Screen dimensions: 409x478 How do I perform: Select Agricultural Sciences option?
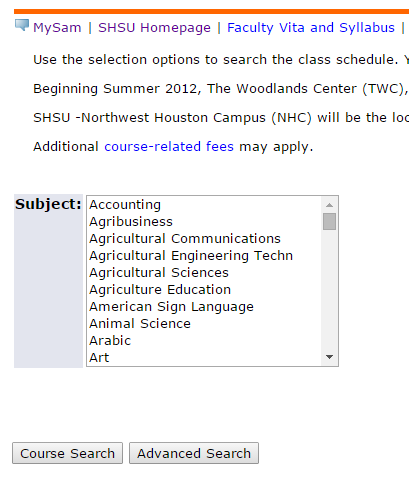(204, 273)
